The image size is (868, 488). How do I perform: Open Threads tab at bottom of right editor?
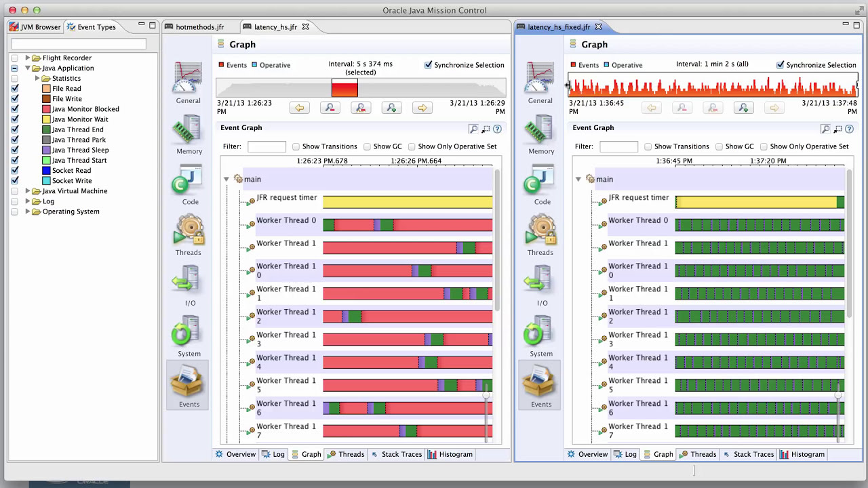tap(698, 454)
